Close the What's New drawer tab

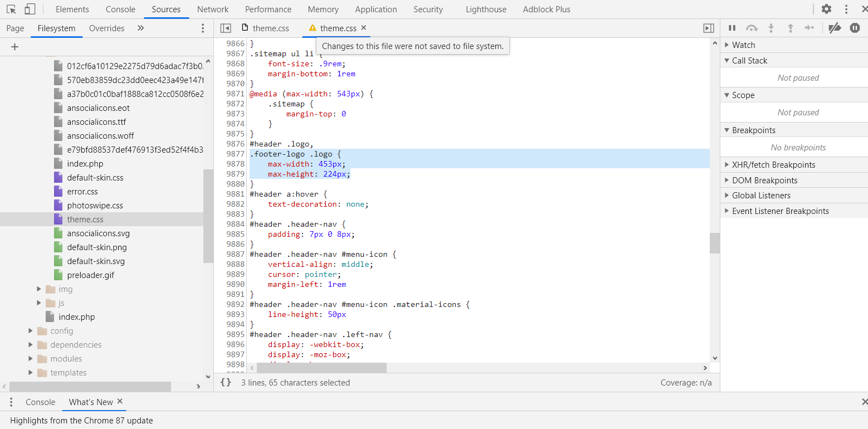point(120,402)
